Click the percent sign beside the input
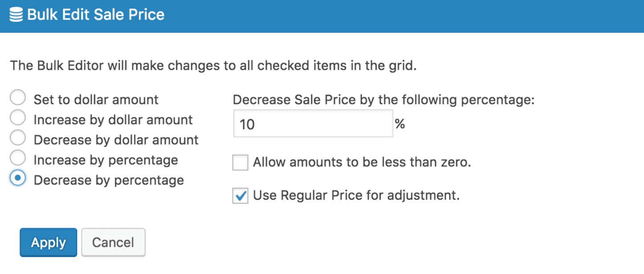 pyautogui.click(x=400, y=124)
